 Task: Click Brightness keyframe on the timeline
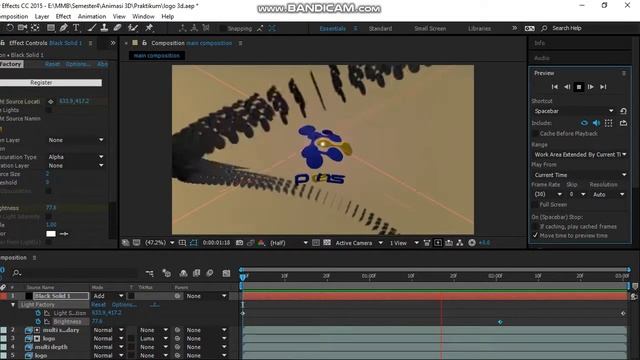500,322
